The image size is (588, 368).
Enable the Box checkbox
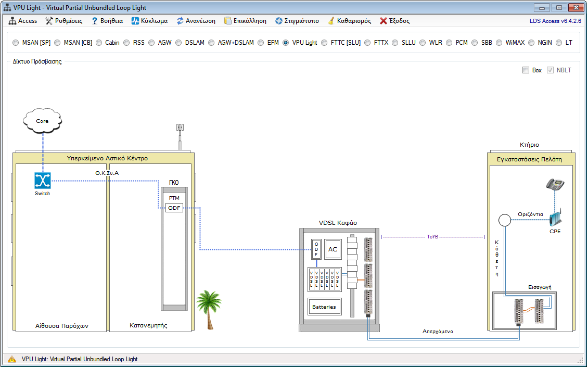pos(526,70)
